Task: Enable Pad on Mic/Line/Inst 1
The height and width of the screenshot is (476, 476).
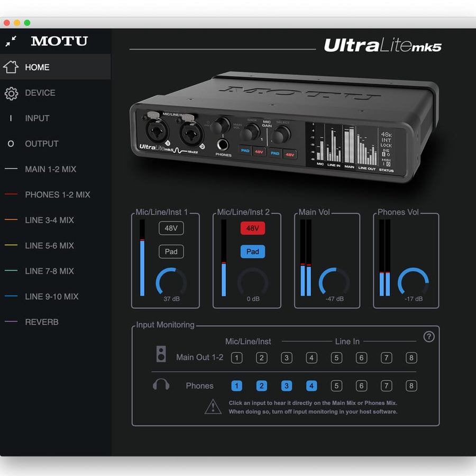Action: (x=171, y=251)
